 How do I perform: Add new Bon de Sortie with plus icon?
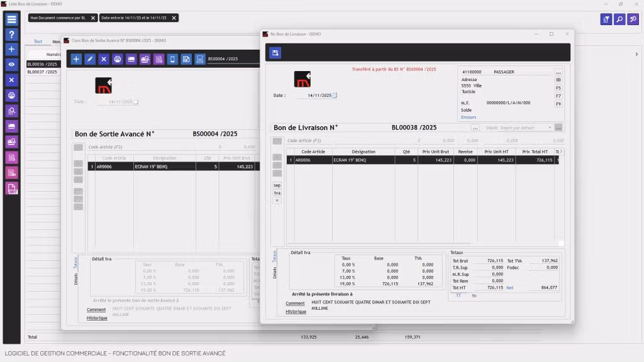(x=76, y=59)
